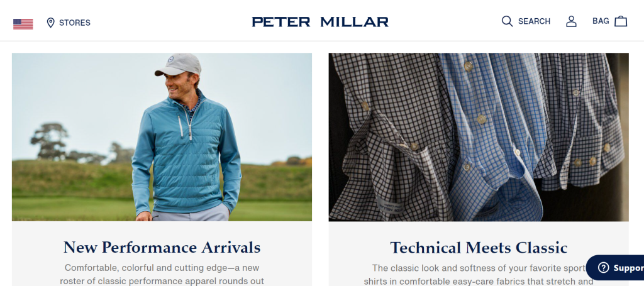Viewport: 644px width, 286px height.
Task: Click the shopping bag icon
Action: pos(621,21)
